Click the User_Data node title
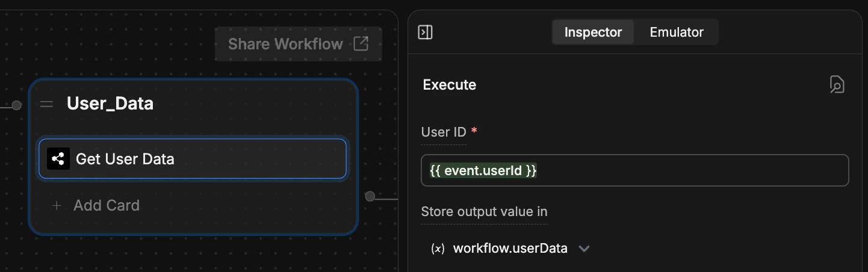 pos(110,104)
